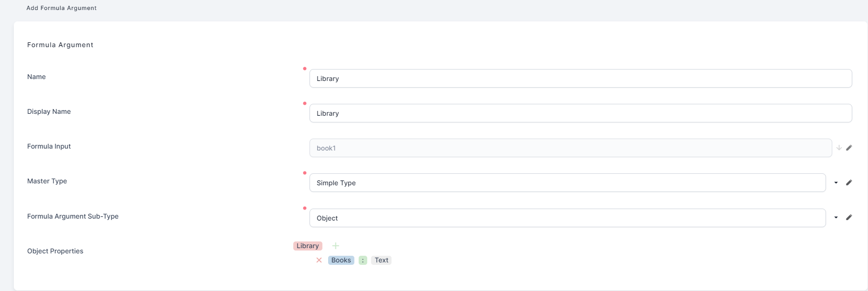Viewport: 868px width, 291px height.
Task: Click the green colon separator tag
Action: [x=363, y=260]
